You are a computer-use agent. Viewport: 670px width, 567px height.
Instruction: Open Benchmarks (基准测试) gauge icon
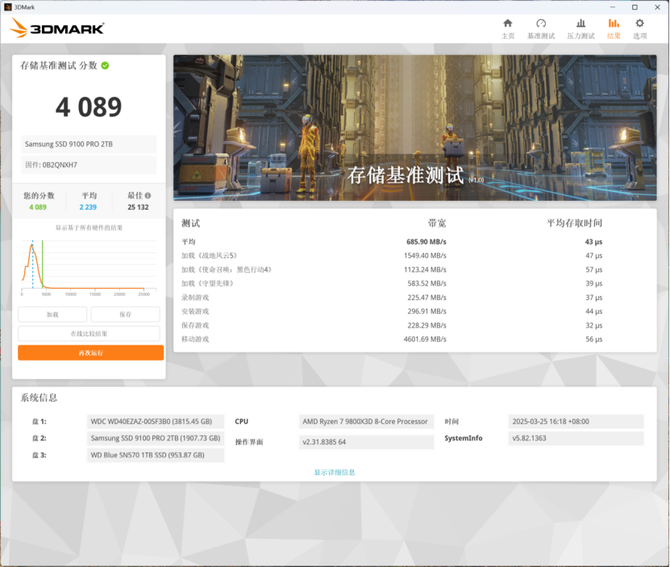pos(541,24)
